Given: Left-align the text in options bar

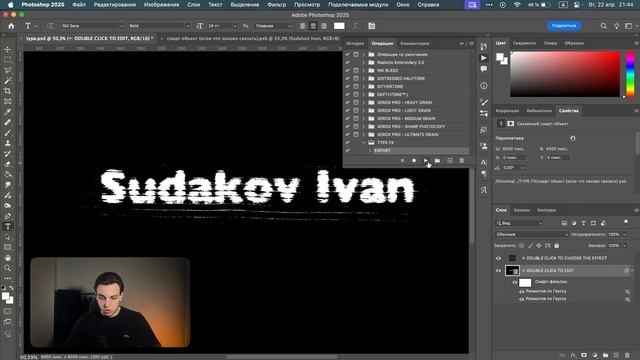Looking at the screenshot, I should tap(303, 26).
